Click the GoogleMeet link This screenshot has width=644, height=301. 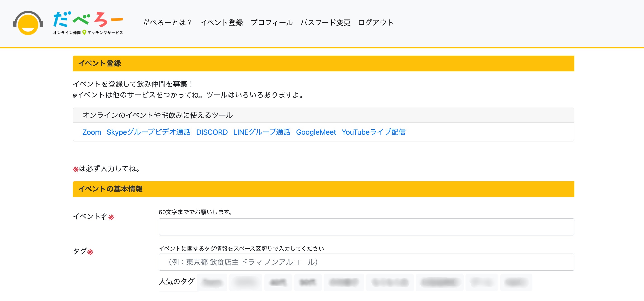[316, 132]
